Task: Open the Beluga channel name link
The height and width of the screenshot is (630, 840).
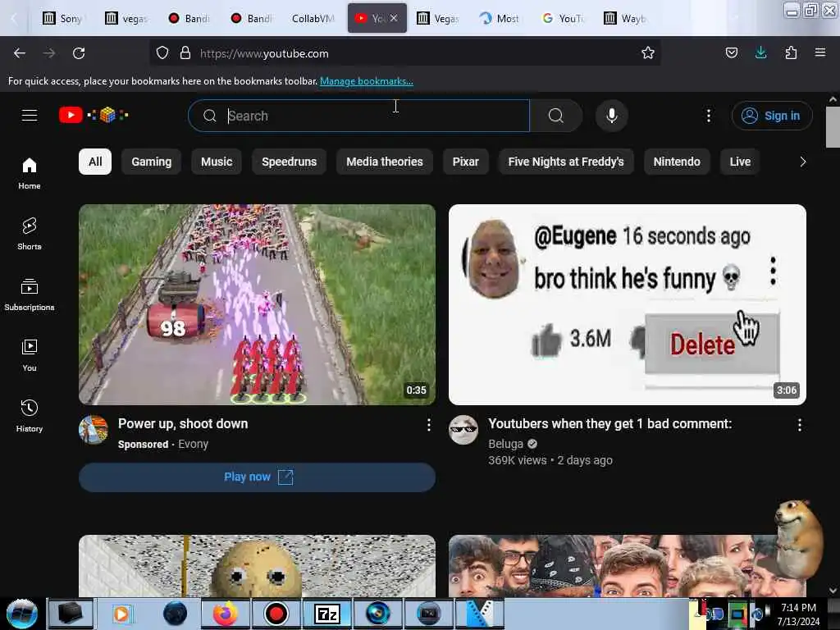Action: point(505,444)
